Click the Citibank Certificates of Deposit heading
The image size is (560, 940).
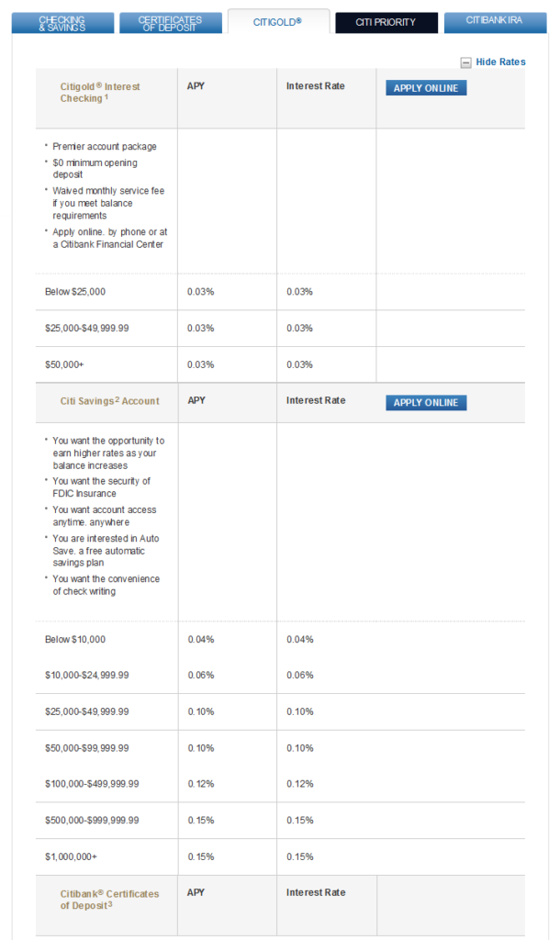click(x=109, y=899)
